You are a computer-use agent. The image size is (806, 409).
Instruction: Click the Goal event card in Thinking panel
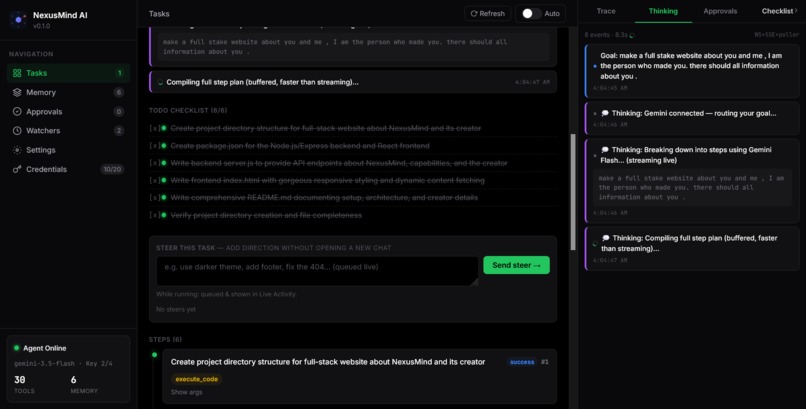(x=692, y=71)
